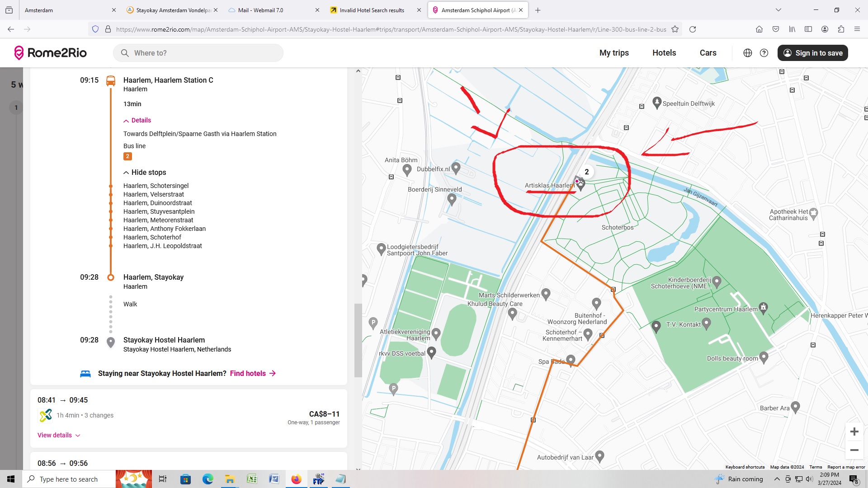Open Firefox Pocket save icon
This screenshot has width=868, height=488.
(x=776, y=29)
